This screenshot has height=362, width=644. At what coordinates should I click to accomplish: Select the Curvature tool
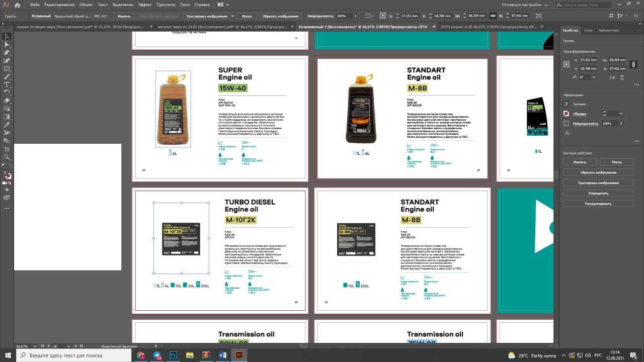7,60
